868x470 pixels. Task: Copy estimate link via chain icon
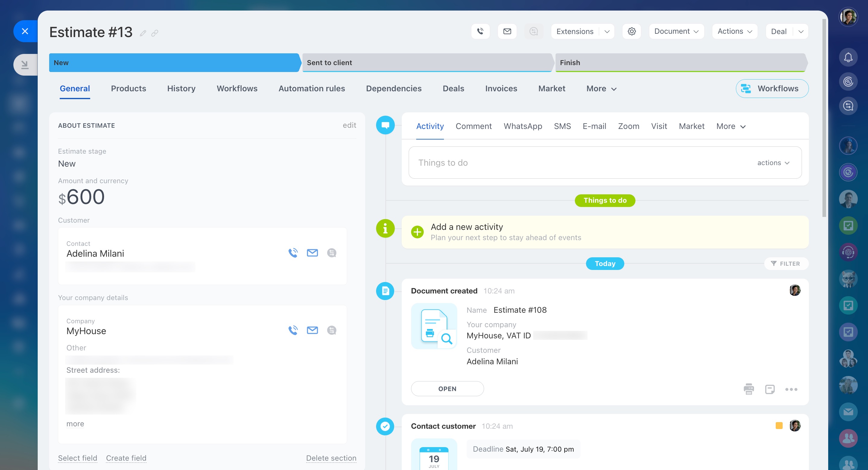(x=155, y=33)
